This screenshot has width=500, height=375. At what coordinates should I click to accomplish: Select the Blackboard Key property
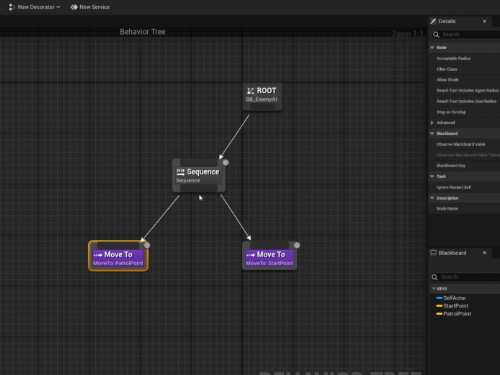tap(451, 165)
